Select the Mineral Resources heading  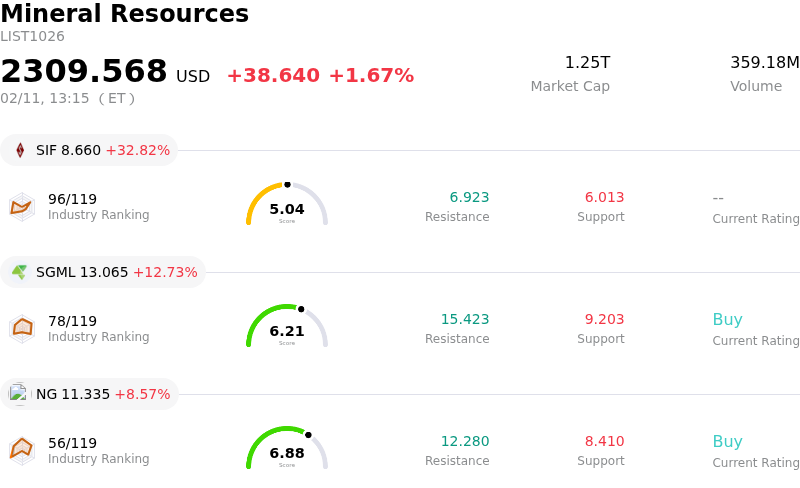(x=124, y=14)
